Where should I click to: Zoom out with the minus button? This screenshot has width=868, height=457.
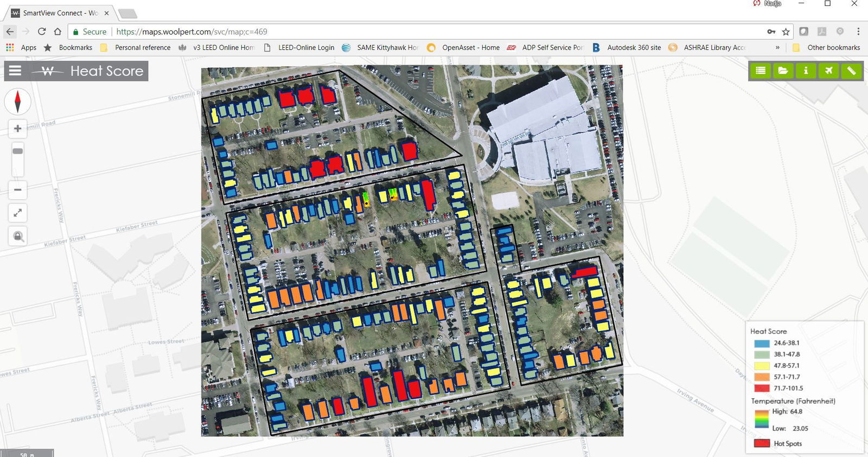coord(18,190)
